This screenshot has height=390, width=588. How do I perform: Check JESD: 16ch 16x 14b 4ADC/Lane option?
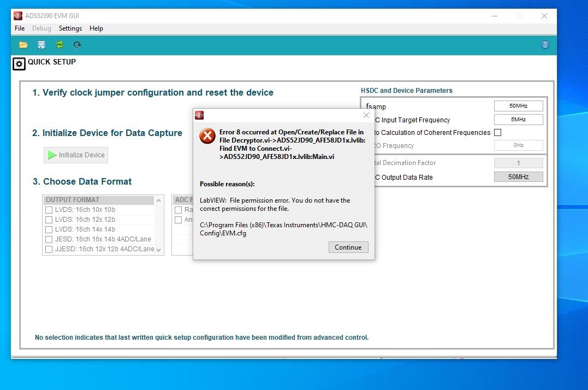tap(49, 239)
